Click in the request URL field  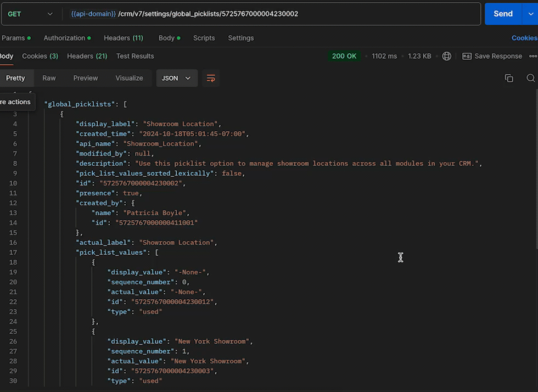point(329,14)
